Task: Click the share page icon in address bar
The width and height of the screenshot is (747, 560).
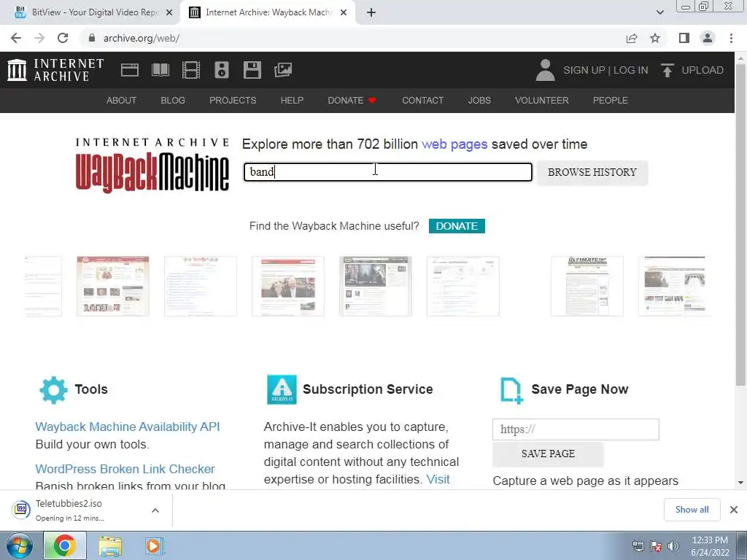Action: (x=632, y=38)
